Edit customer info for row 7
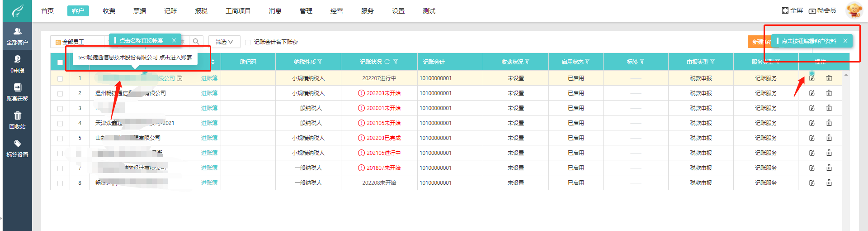Screen dimensions: 868x231 pyautogui.click(x=811, y=168)
